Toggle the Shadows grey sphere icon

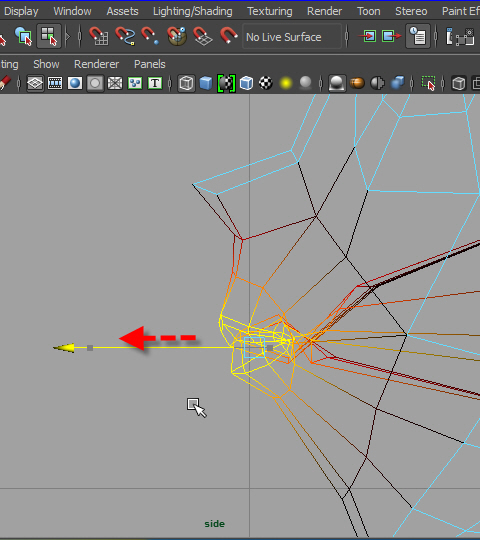pos(305,83)
